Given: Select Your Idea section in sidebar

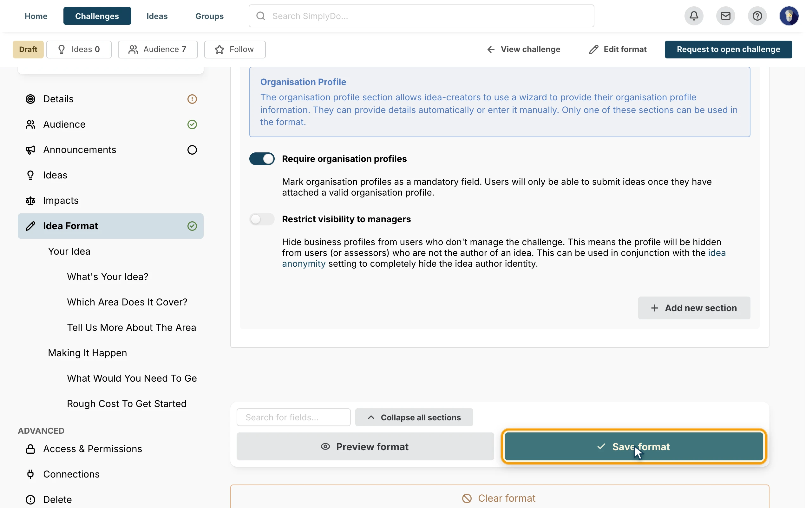Looking at the screenshot, I should coord(69,251).
